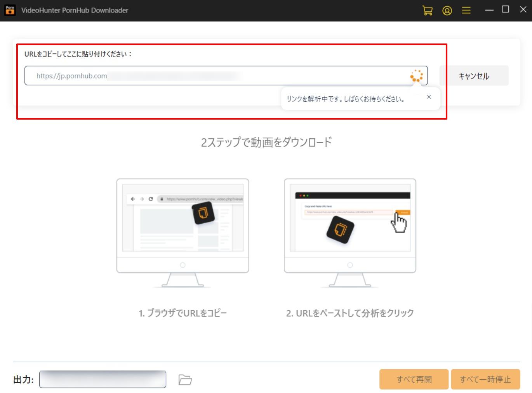This screenshot has height=393, width=532.
Task: Open the hamburger menu in title bar
Action: (x=466, y=10)
